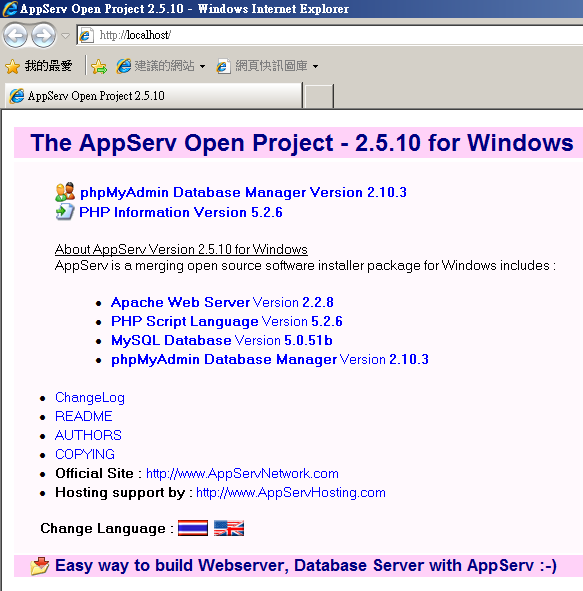Open Apache Web Server Version 2.2.8 link
Viewport: 583px width, 591px height.
pyautogui.click(x=222, y=302)
